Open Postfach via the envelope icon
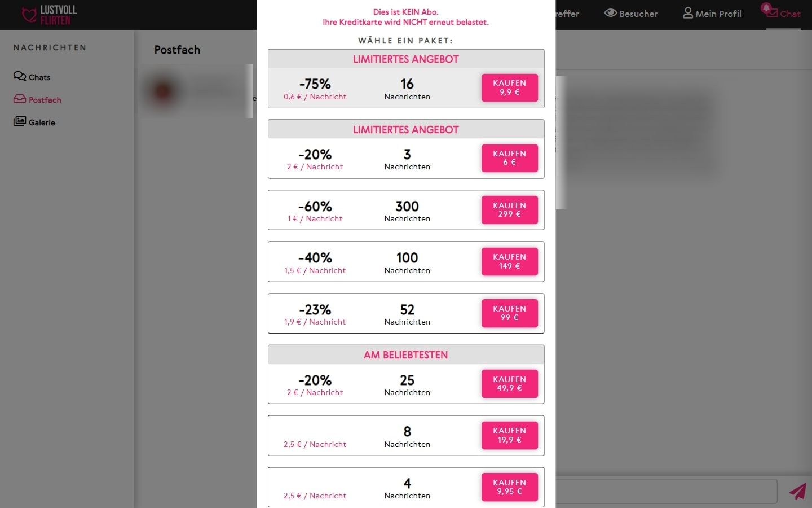812x508 pixels. 19,99
